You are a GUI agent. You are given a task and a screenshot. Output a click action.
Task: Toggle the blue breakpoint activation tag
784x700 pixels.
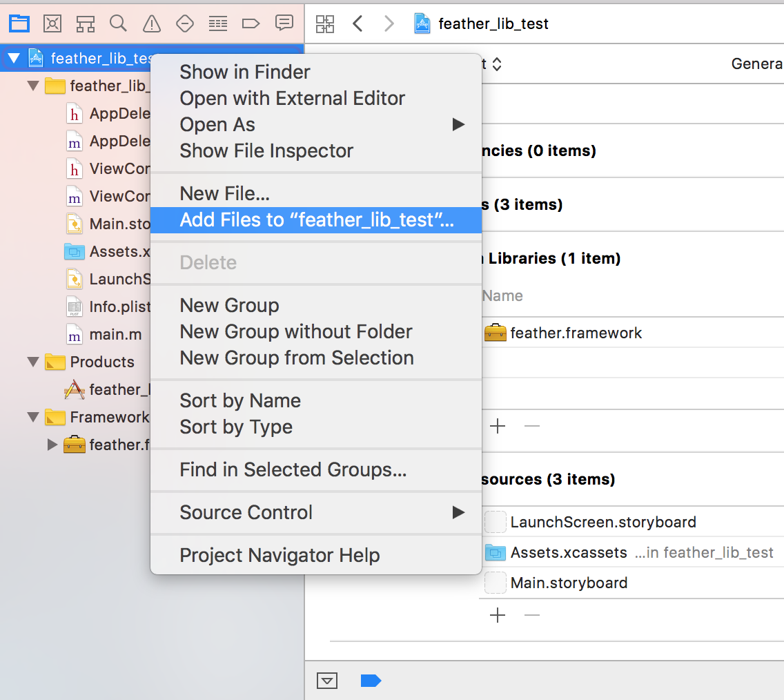coord(371,681)
